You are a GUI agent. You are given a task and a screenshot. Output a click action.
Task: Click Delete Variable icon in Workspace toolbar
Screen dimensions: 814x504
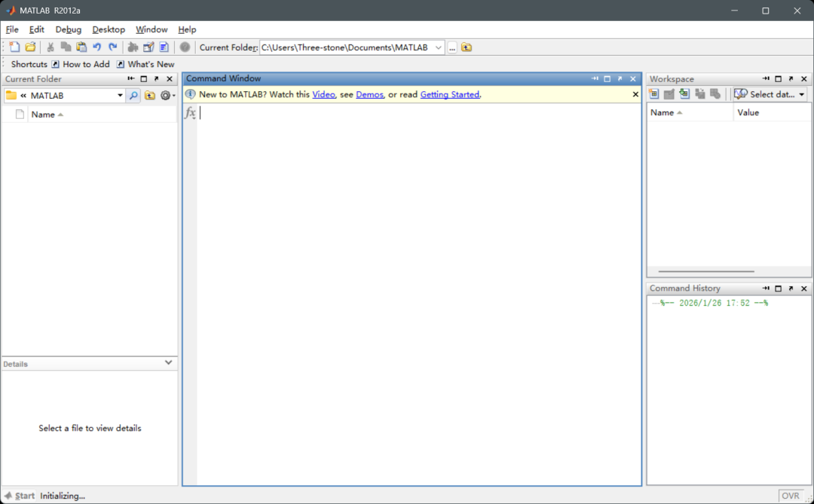point(715,94)
